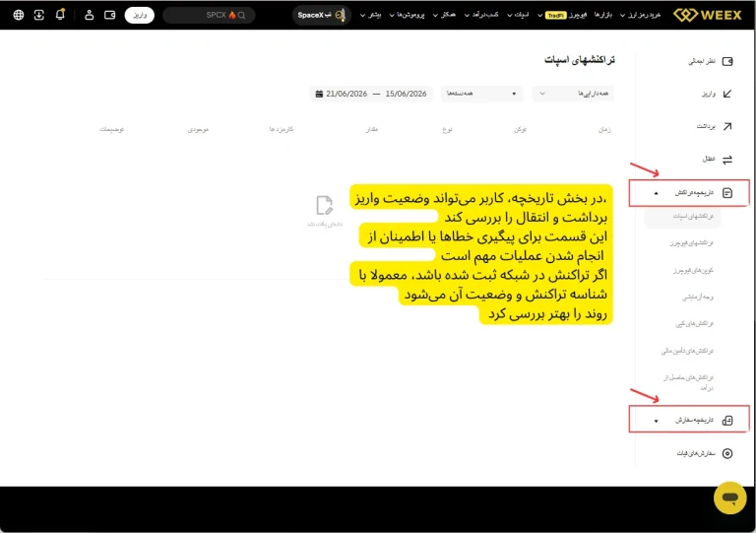The image size is (756, 533).
Task: Open the app download icon in header
Action: 39,15
